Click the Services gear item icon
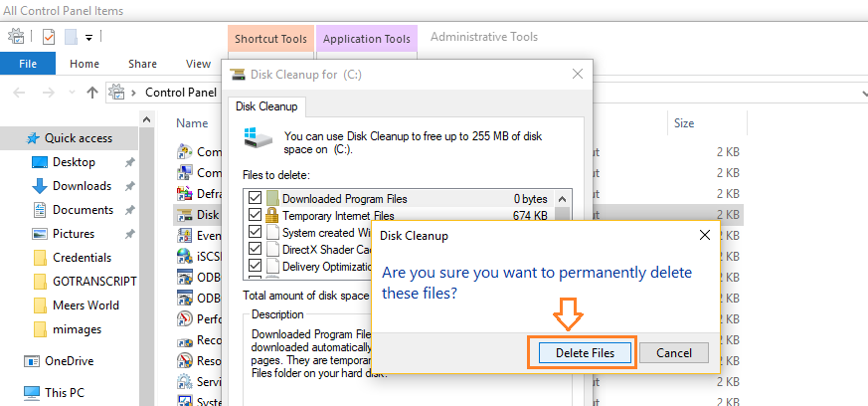The image size is (868, 406). 184,382
